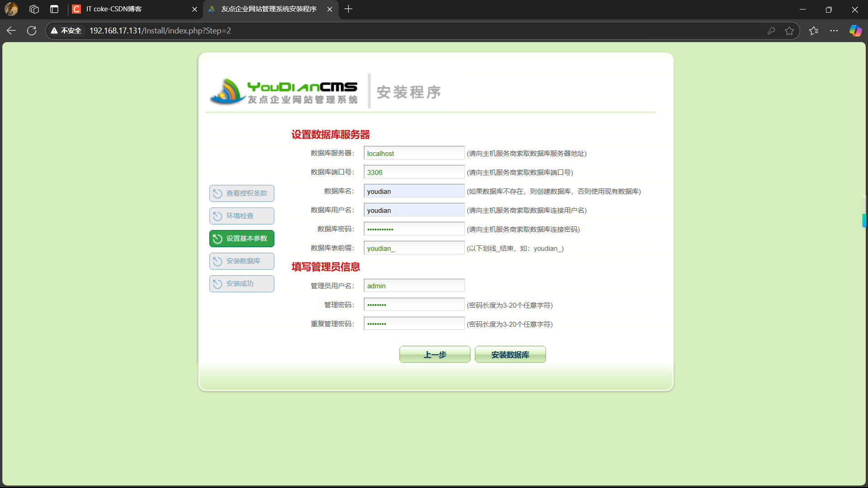Click the browser profile avatar
Screen dimensions: 868x488
coord(11,9)
